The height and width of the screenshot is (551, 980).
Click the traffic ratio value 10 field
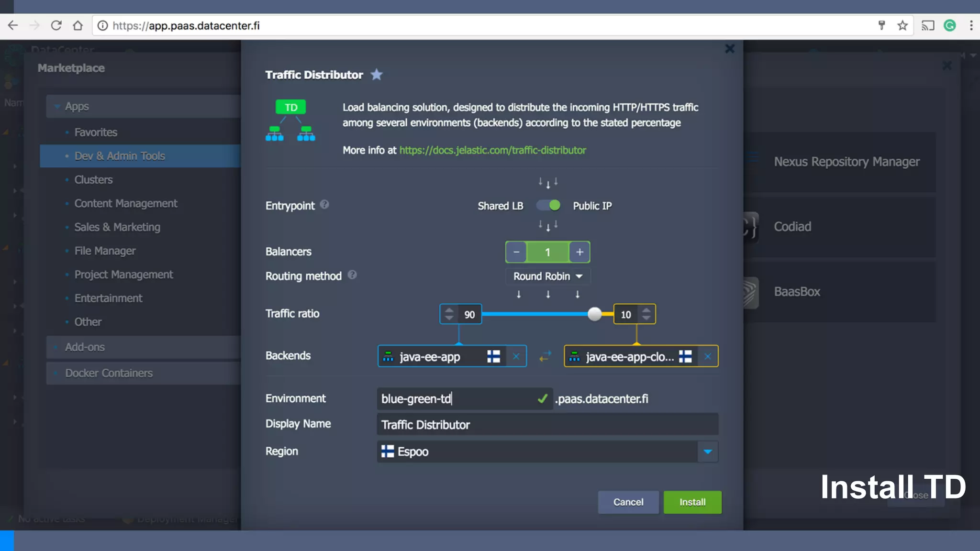pos(626,315)
